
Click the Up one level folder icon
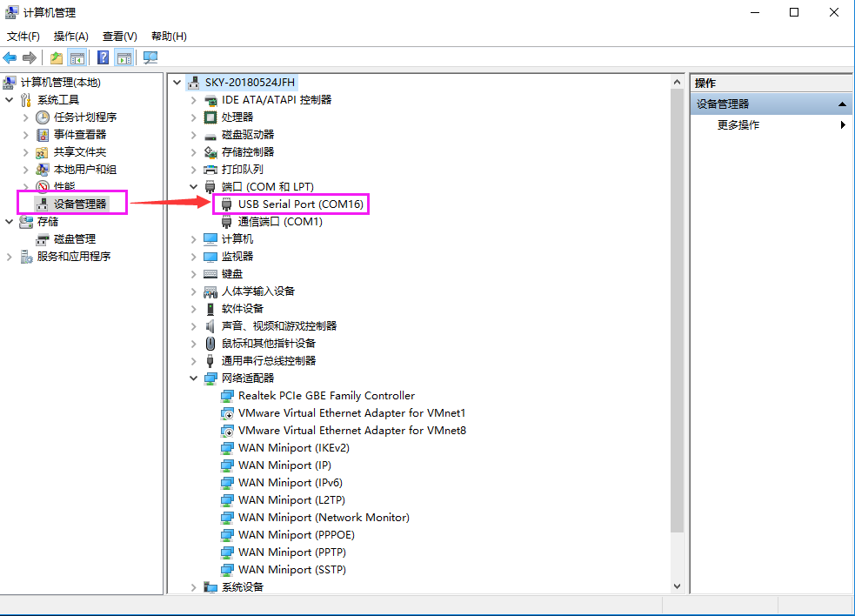(56, 57)
